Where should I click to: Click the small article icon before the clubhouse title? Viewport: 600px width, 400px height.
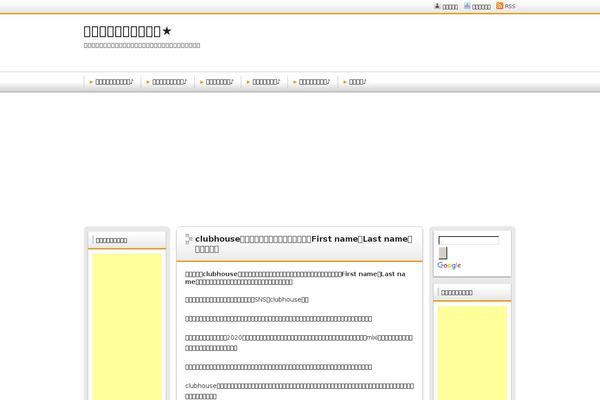coord(189,239)
